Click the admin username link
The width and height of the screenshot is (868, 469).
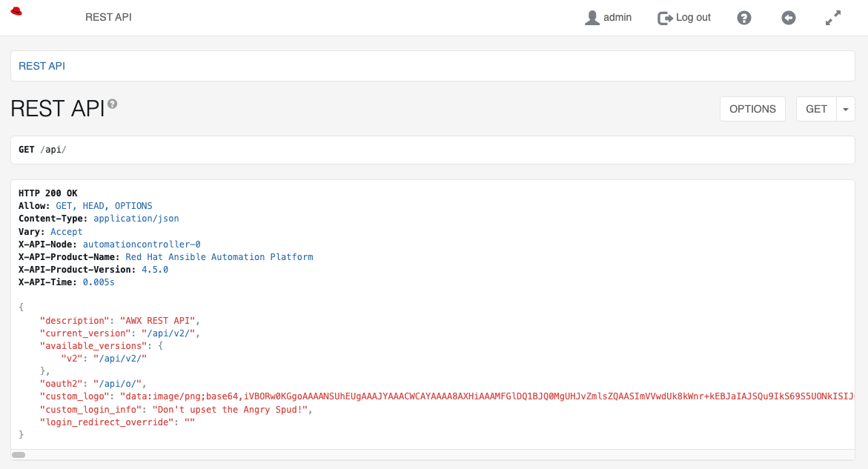[617, 17]
